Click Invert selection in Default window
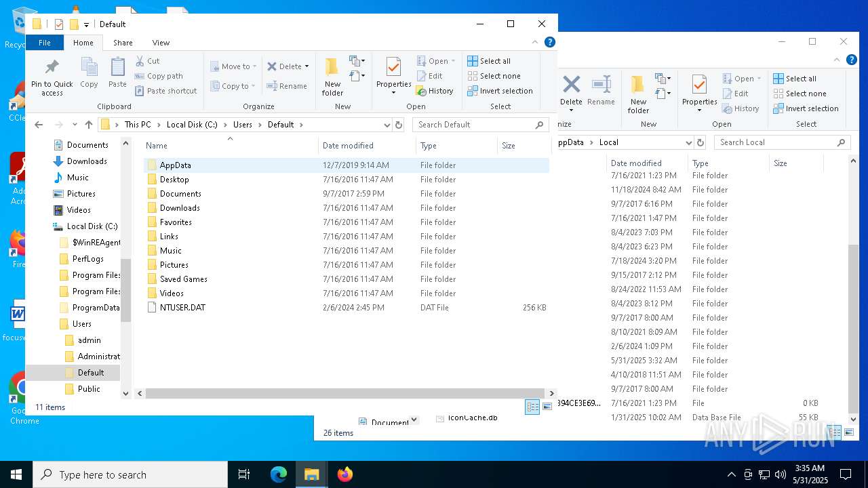This screenshot has width=868, height=488. click(500, 91)
